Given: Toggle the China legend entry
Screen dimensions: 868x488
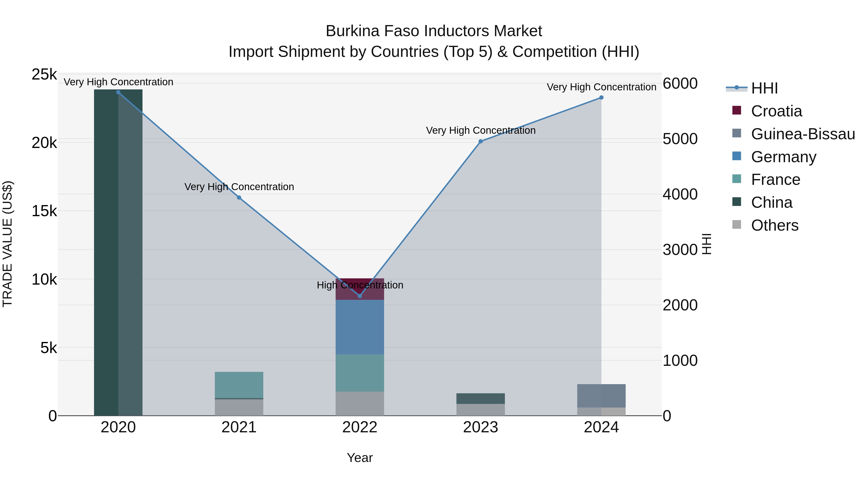Looking at the screenshot, I should tap(763, 202).
